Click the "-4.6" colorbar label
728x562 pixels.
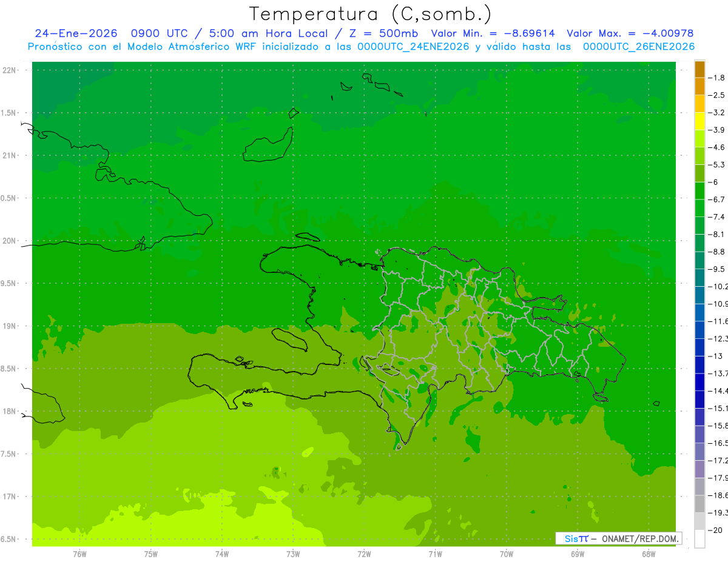717,147
